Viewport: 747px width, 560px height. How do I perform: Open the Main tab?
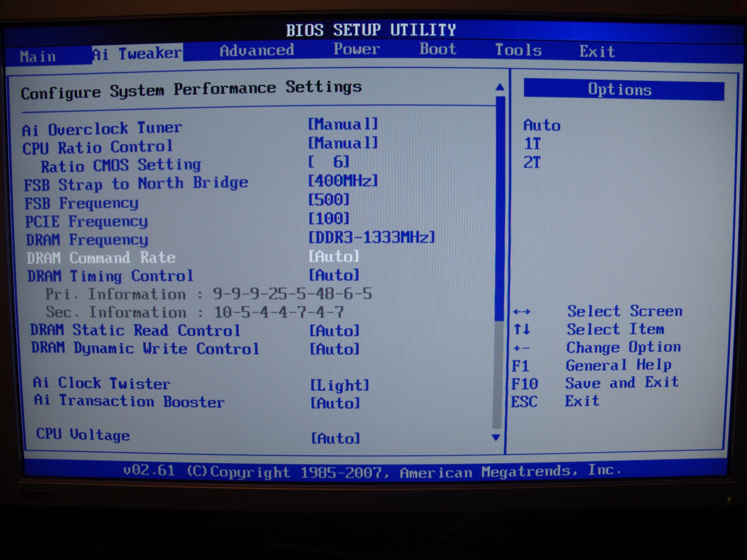coord(38,57)
